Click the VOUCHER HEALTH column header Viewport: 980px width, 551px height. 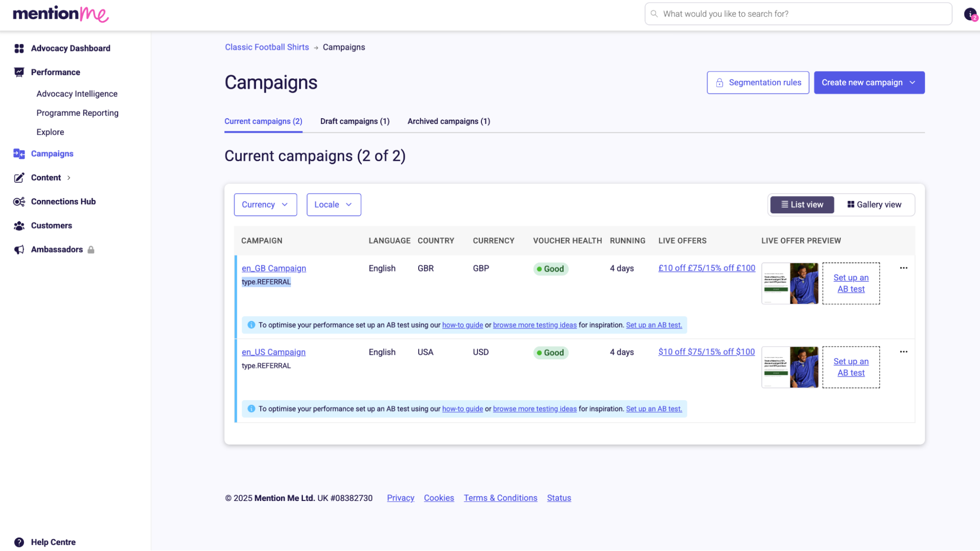click(567, 241)
